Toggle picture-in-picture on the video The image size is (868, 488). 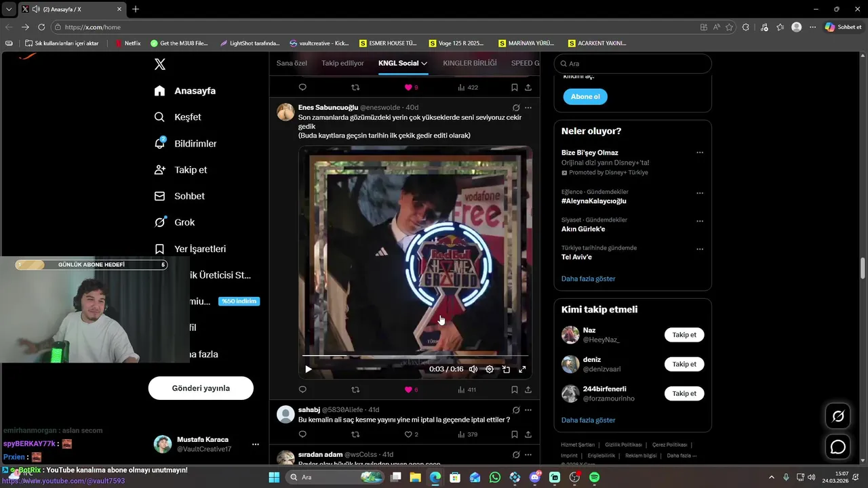point(506,369)
